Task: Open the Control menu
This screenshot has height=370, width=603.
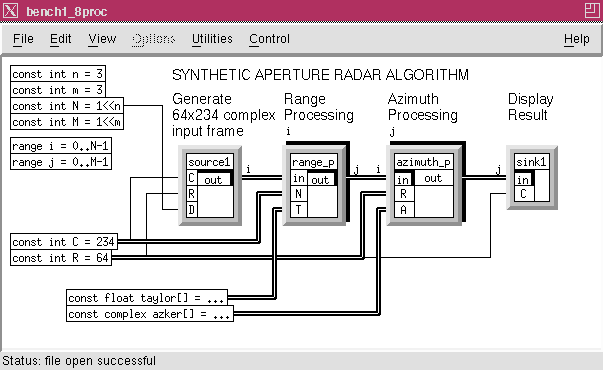Action: [269, 39]
